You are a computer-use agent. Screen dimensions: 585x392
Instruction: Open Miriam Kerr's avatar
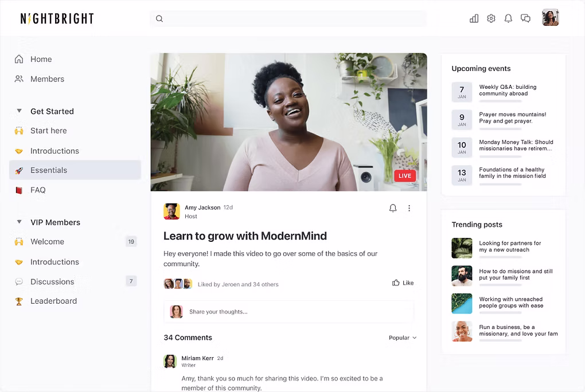[170, 361]
